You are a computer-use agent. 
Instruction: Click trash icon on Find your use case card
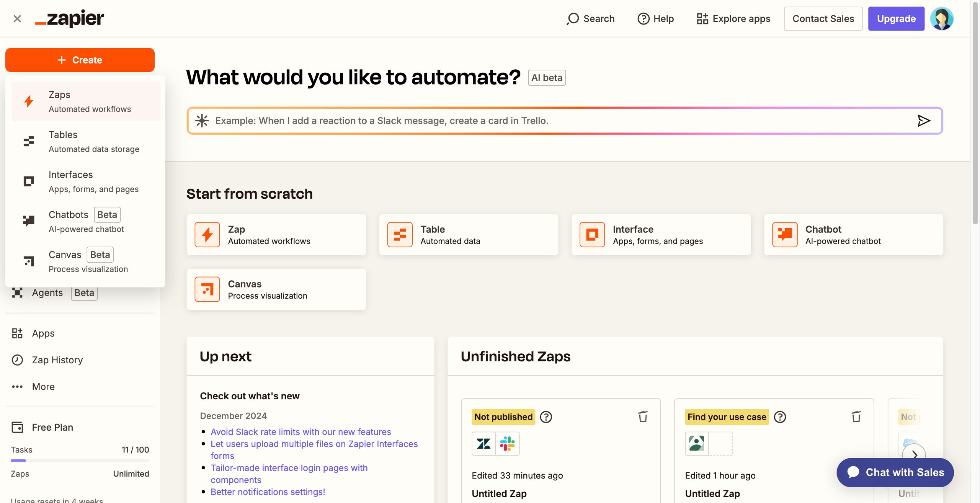pyautogui.click(x=856, y=416)
